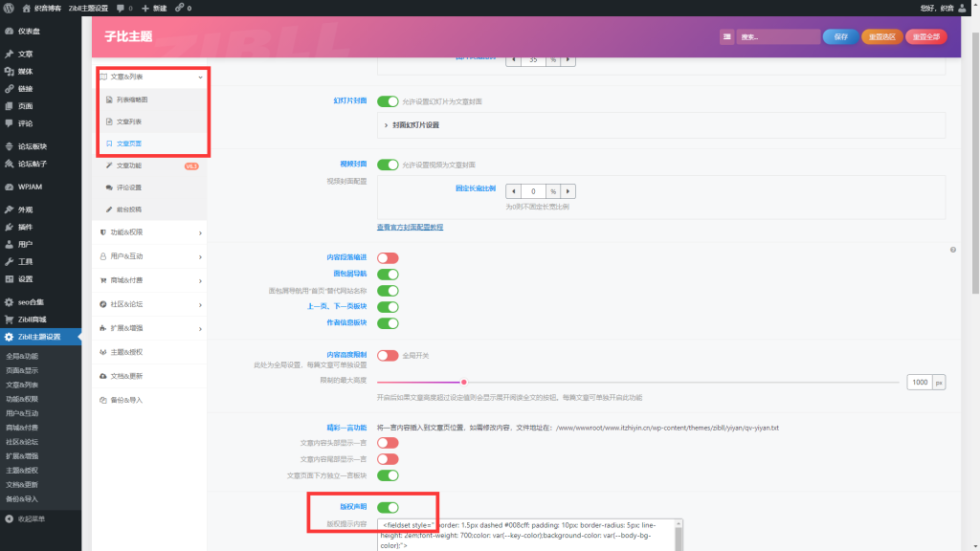Expand 用户&互动 in the white theme panel
Viewport: 980px width, 551px height.
point(150,256)
